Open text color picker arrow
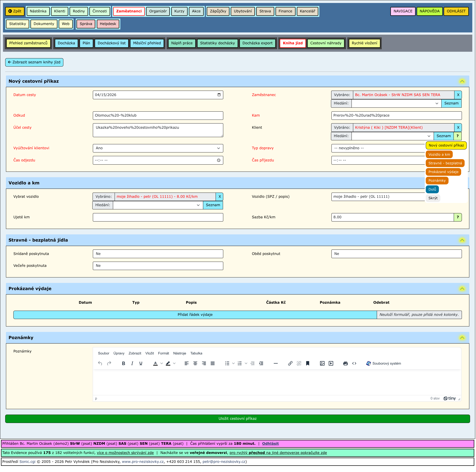 (162, 364)
